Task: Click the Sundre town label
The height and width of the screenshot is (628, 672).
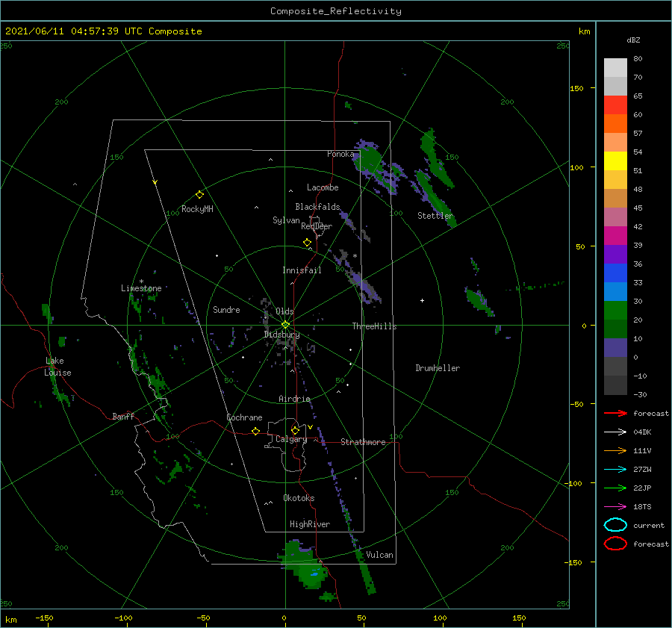Action: (226, 309)
